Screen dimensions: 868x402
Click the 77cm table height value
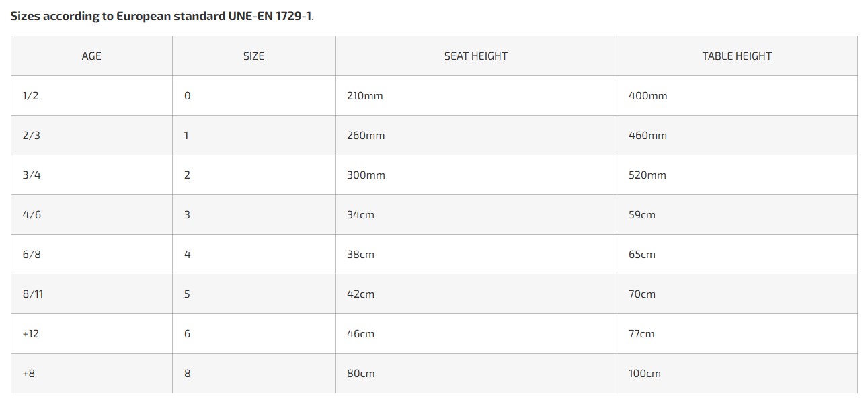pos(641,334)
